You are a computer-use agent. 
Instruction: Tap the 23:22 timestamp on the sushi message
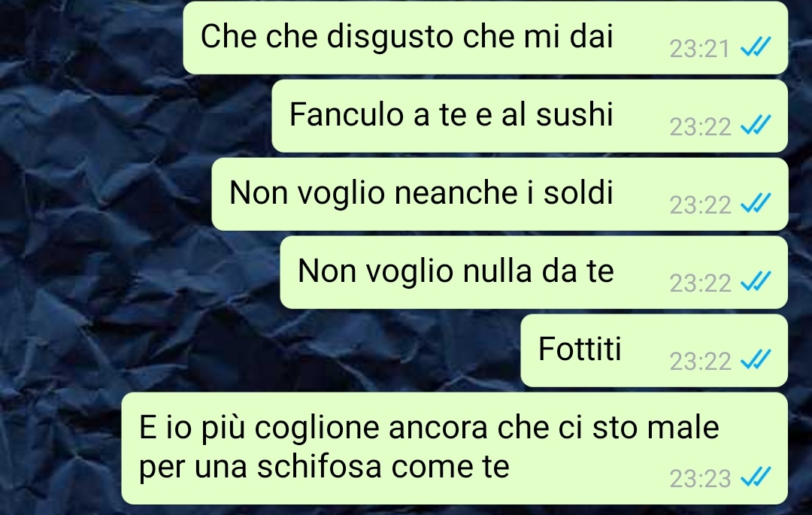tap(700, 127)
